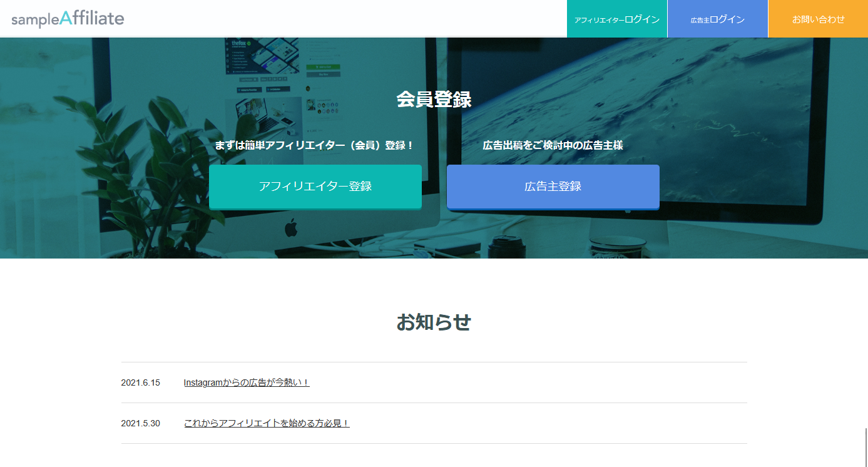This screenshot has height=467, width=868.
Task: Click the first news row in the list
Action: tap(434, 382)
